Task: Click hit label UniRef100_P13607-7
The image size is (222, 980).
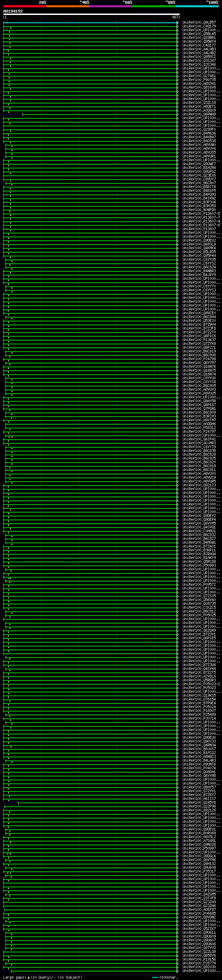Action: [x=201, y=218]
